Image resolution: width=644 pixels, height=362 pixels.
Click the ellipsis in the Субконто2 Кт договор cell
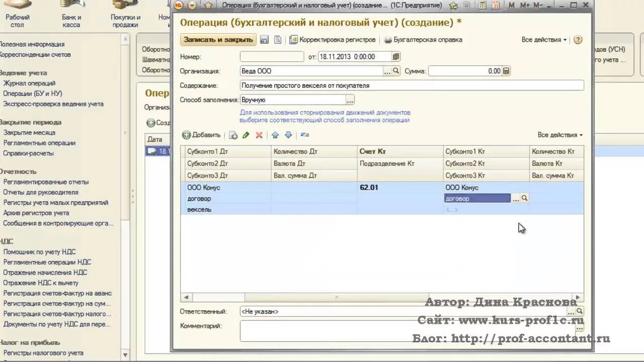point(515,199)
